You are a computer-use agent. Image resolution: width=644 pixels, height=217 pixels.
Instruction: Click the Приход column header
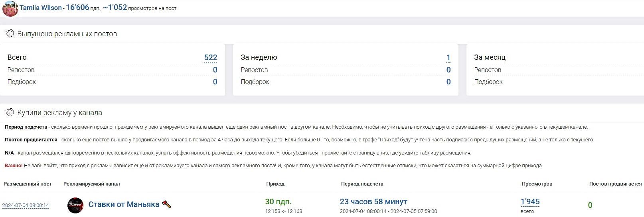(x=275, y=184)
